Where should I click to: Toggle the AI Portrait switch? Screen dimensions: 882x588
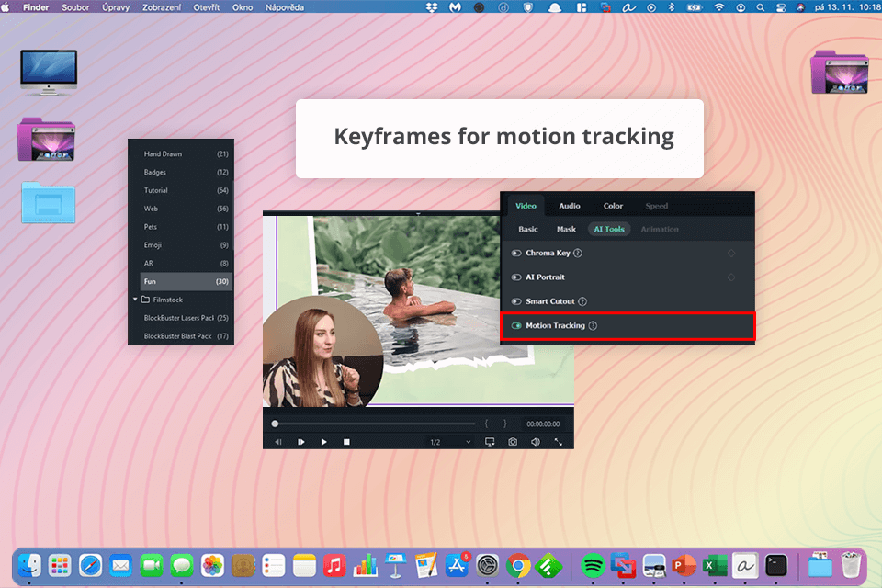pos(515,277)
